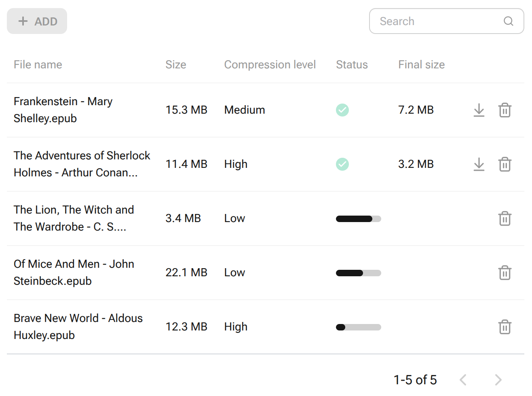
Task: Click Sherlock Holmes' success status checkmark
Action: [342, 164]
